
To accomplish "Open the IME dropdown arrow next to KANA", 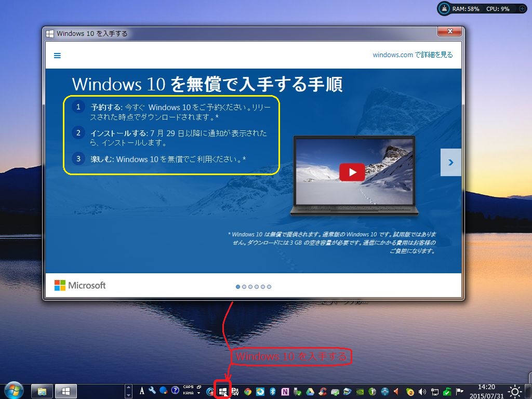I will pos(199,393).
